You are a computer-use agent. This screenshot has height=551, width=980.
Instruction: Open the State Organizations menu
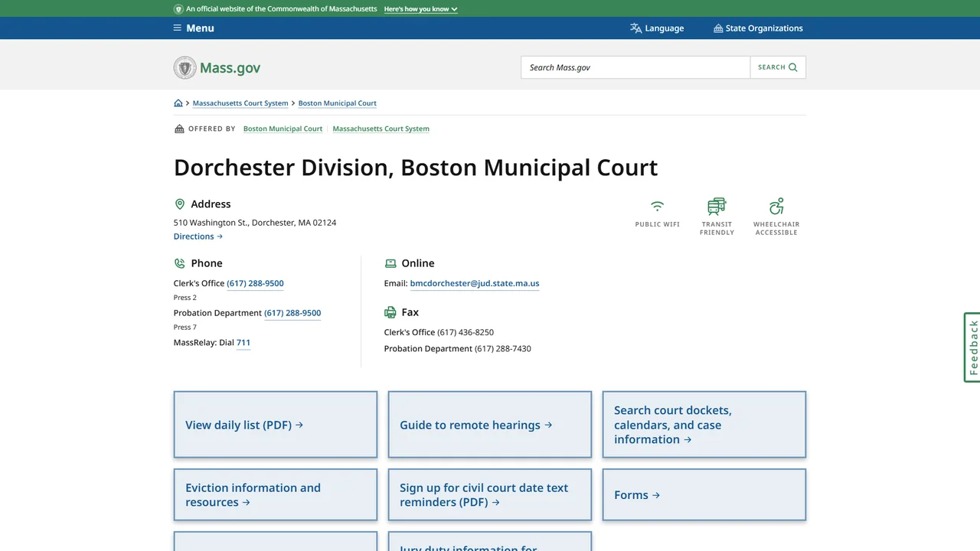(x=758, y=28)
